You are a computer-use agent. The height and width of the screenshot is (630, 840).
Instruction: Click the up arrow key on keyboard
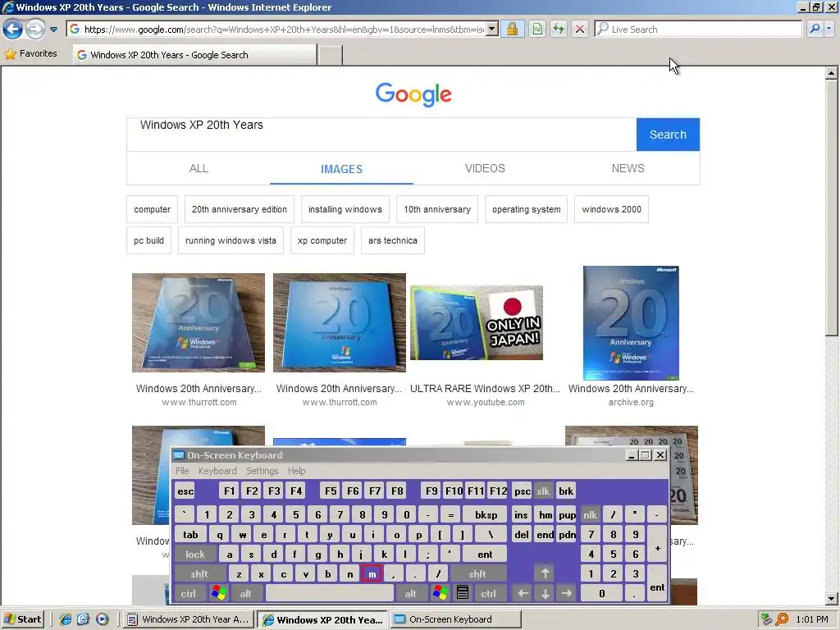pos(545,573)
